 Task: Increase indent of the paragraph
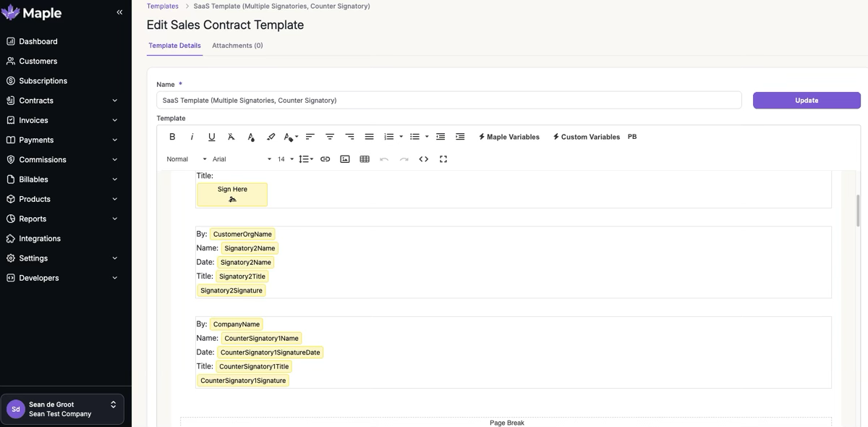[460, 137]
